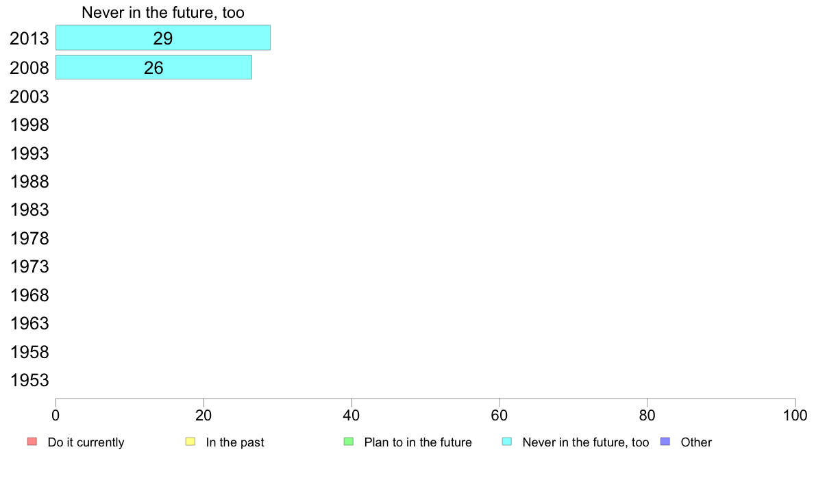Click the Other legend text

coord(696,442)
